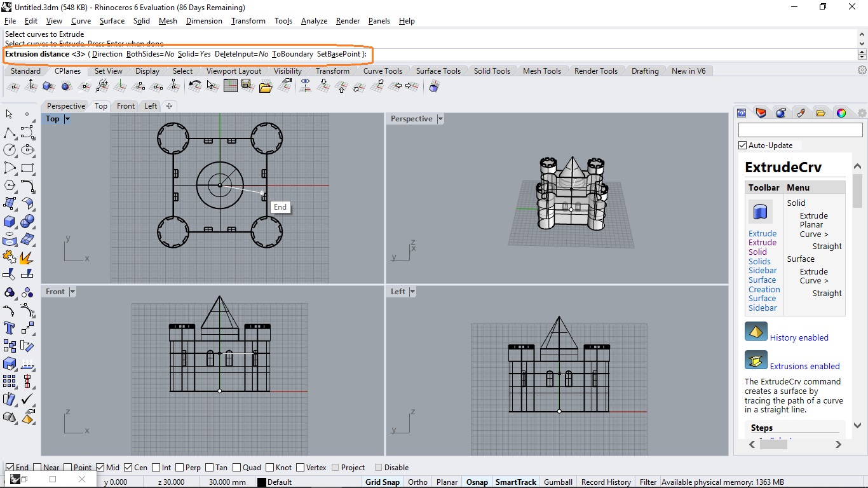Click the Read CPlane from file icon
This screenshot has height=488, width=868.
(266, 86)
